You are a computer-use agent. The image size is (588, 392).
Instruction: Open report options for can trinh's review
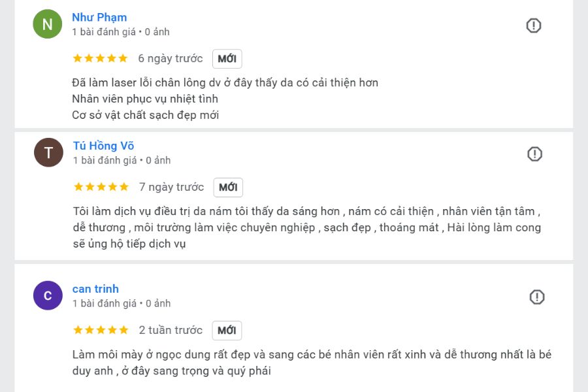pos(536,297)
